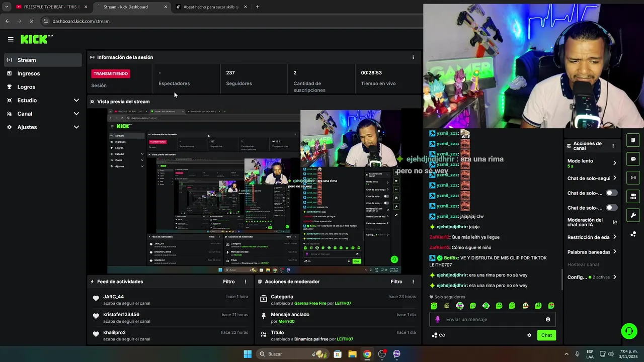Image resolution: width=644 pixels, height=362 pixels.
Task: Open Moderación del chat con IA external link
Action: click(615, 222)
